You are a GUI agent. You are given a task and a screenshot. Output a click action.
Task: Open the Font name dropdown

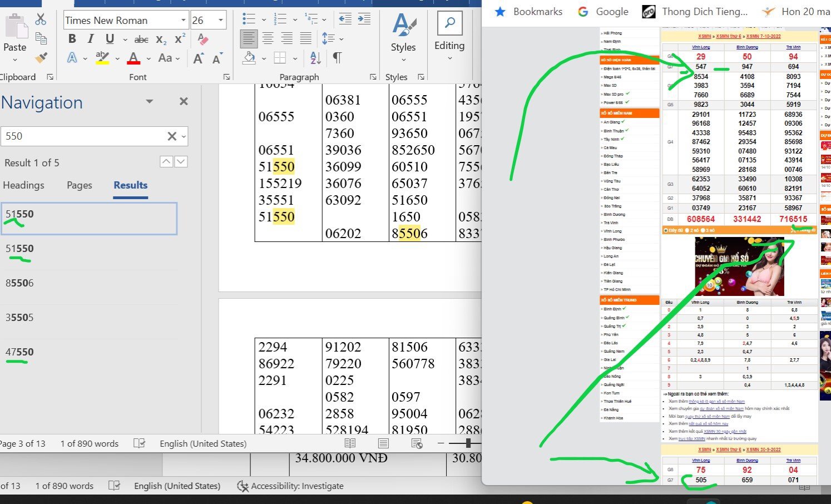pos(183,21)
